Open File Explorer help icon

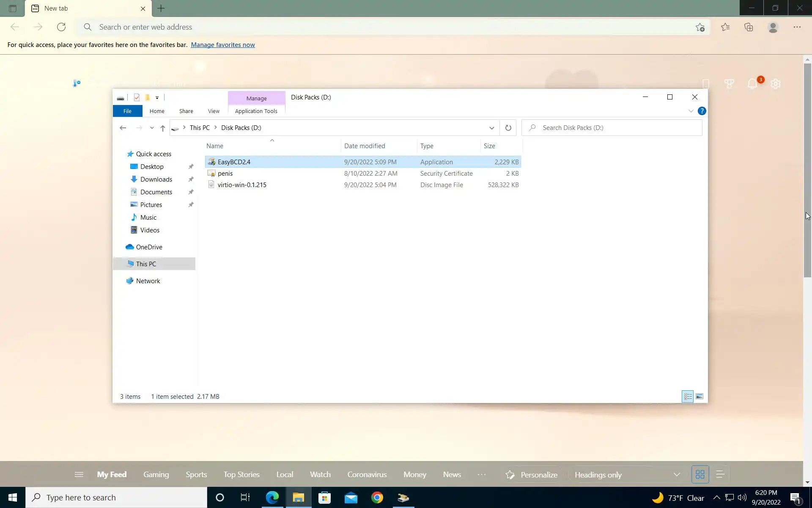[702, 111]
